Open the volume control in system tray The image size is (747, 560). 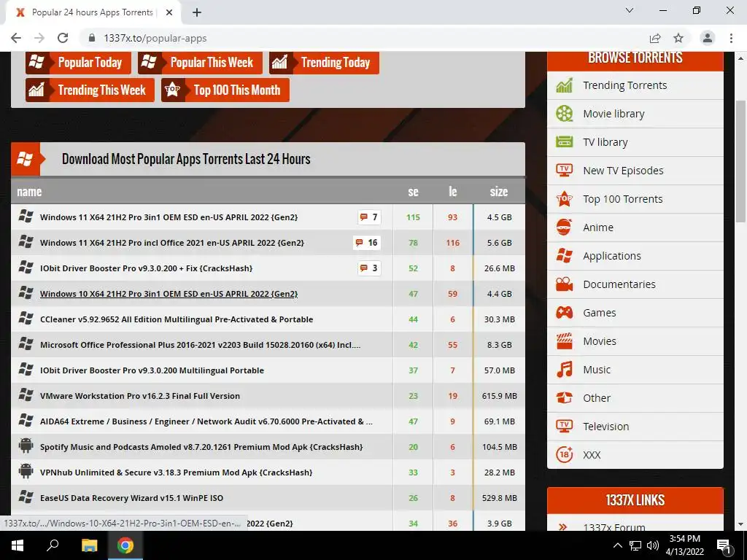[x=653, y=545]
